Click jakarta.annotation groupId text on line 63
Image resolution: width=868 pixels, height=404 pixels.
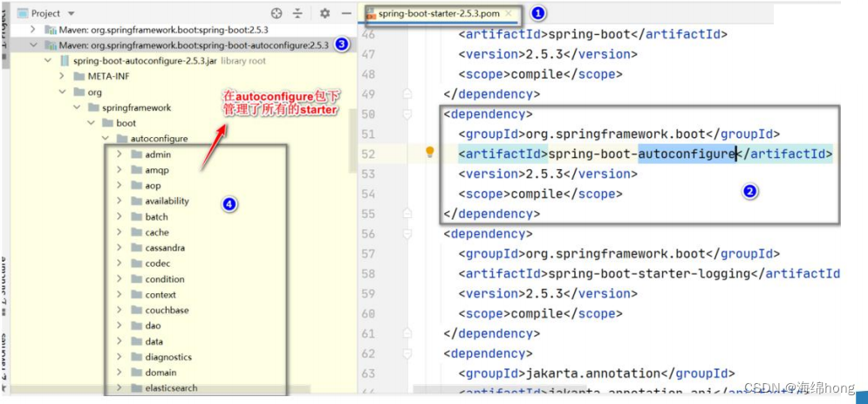pos(594,373)
